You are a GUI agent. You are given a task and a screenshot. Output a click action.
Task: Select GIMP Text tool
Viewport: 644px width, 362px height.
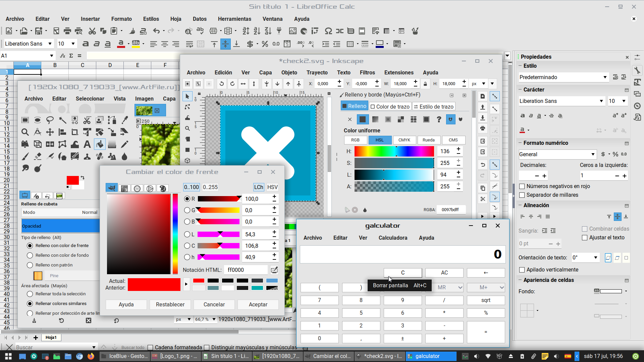click(87, 144)
